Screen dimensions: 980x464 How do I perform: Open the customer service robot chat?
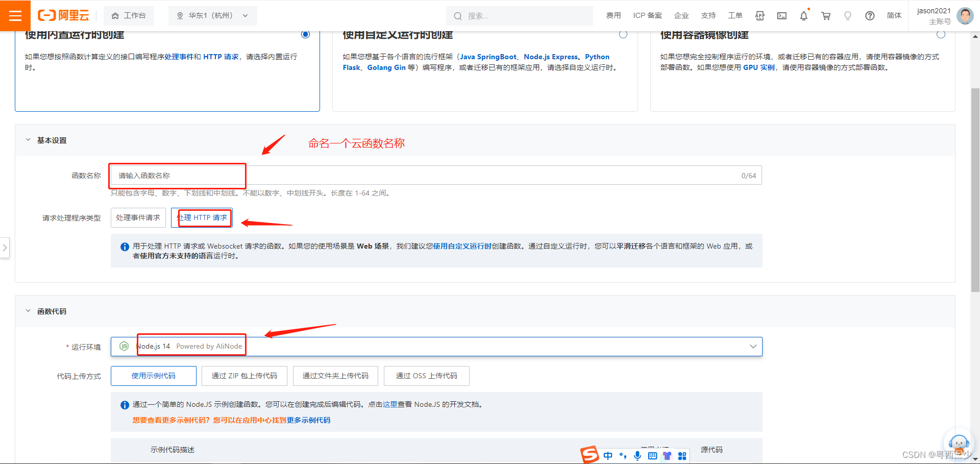[x=959, y=443]
